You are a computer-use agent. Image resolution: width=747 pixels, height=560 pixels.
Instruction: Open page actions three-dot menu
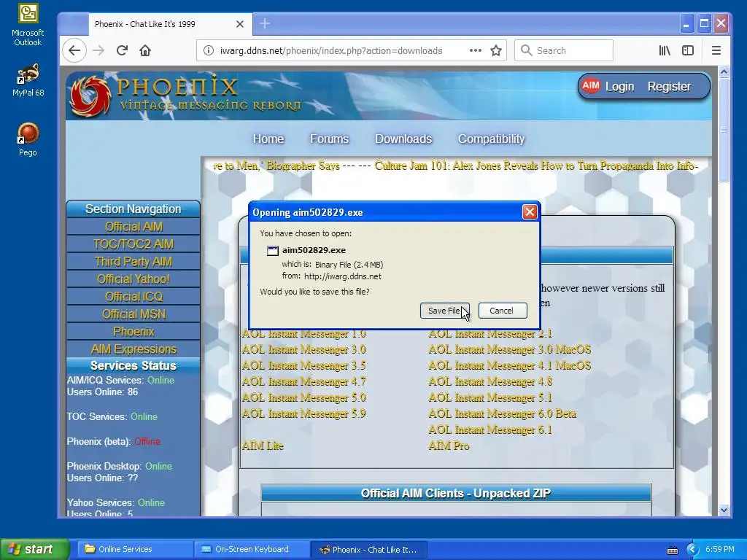point(475,50)
